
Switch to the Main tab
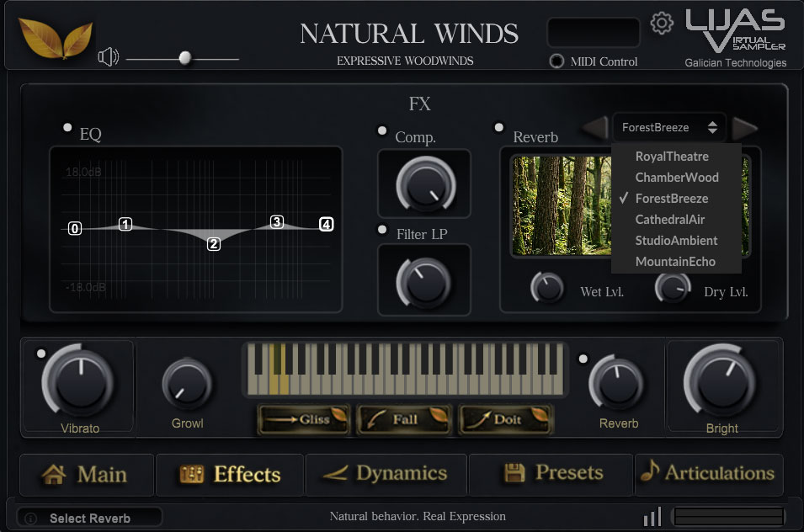(x=87, y=475)
